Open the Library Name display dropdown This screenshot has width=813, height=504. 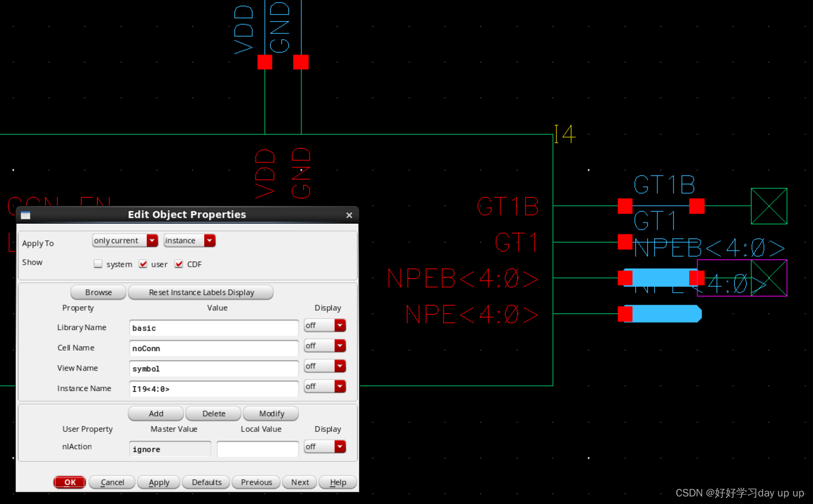(340, 325)
